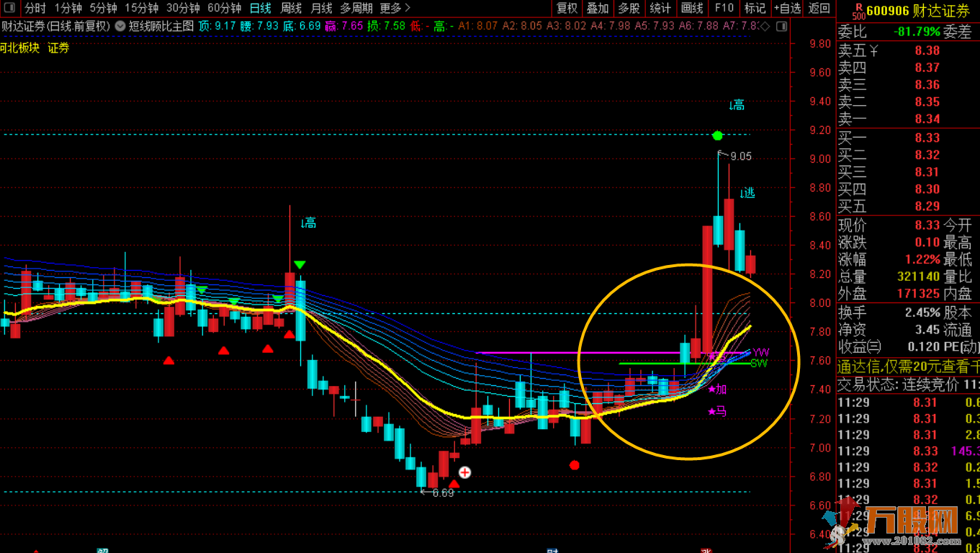
Task: Click the YW line label
Action: tap(760, 352)
